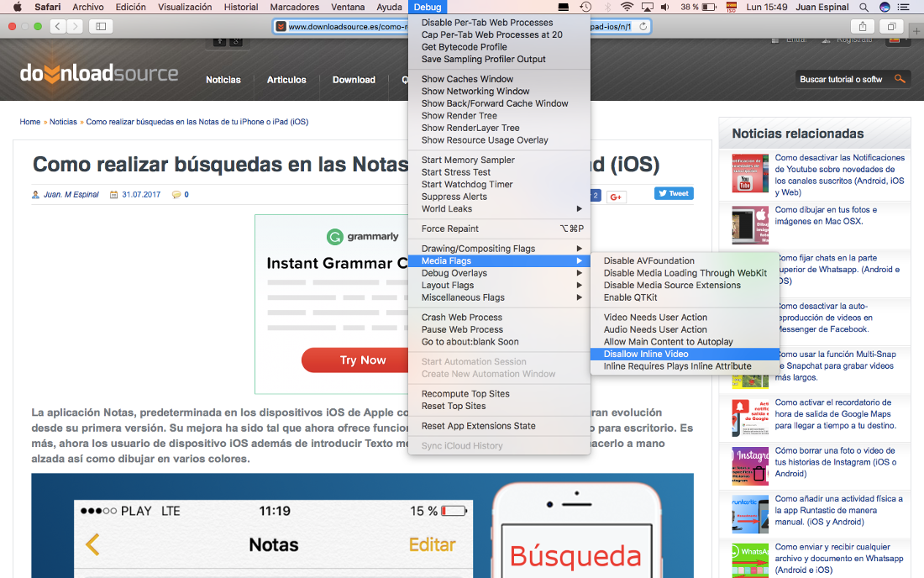Open the Share toolbar icon
This screenshot has height=578, width=924.
863,26
